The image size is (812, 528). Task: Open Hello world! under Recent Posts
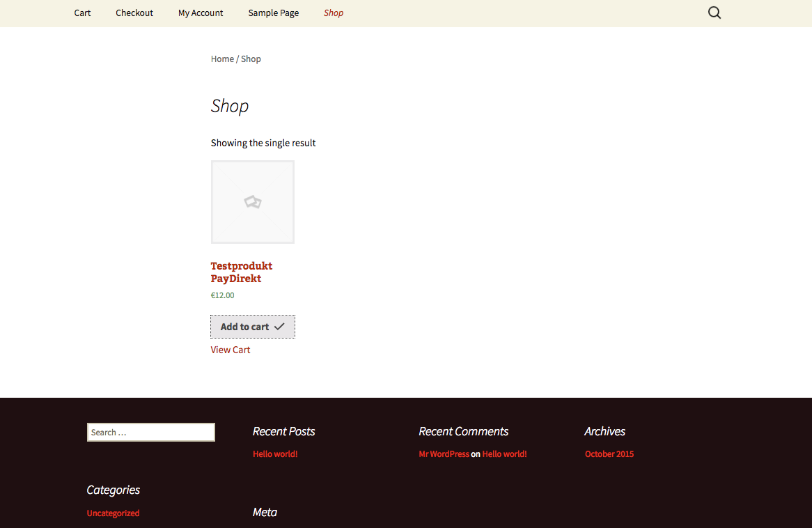[x=275, y=454]
